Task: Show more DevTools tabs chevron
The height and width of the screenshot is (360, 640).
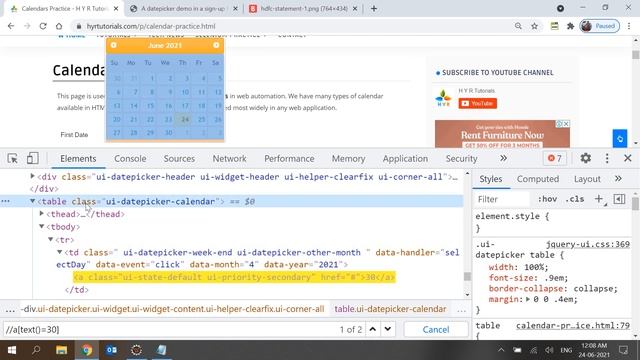Action: click(503, 158)
